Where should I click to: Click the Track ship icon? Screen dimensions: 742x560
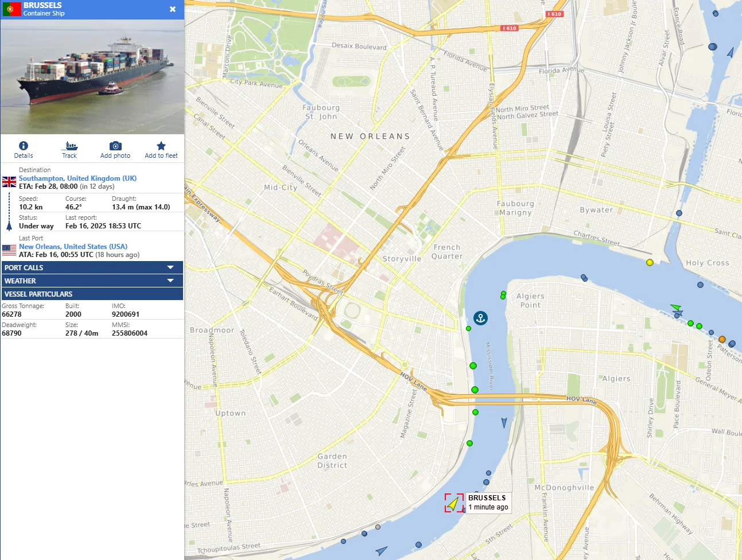coord(69,146)
